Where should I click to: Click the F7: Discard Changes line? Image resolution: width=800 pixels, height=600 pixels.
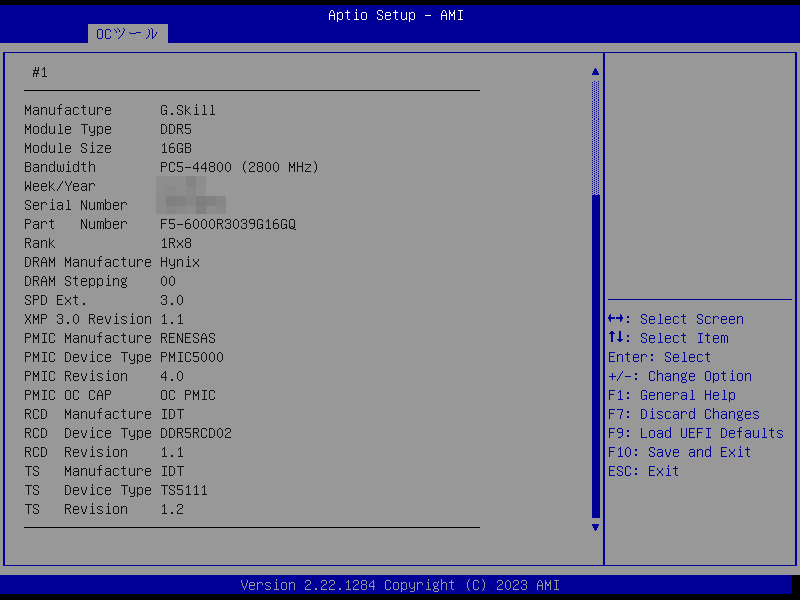tap(684, 414)
